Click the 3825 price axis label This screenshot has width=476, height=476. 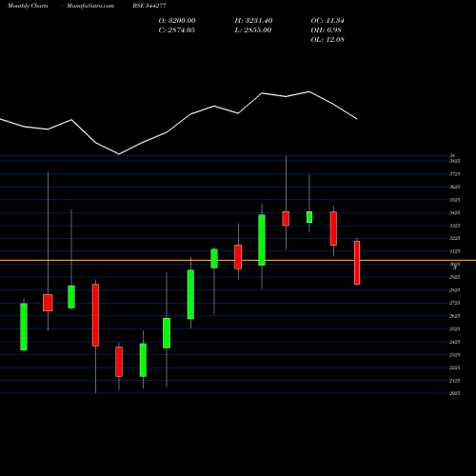point(455,161)
